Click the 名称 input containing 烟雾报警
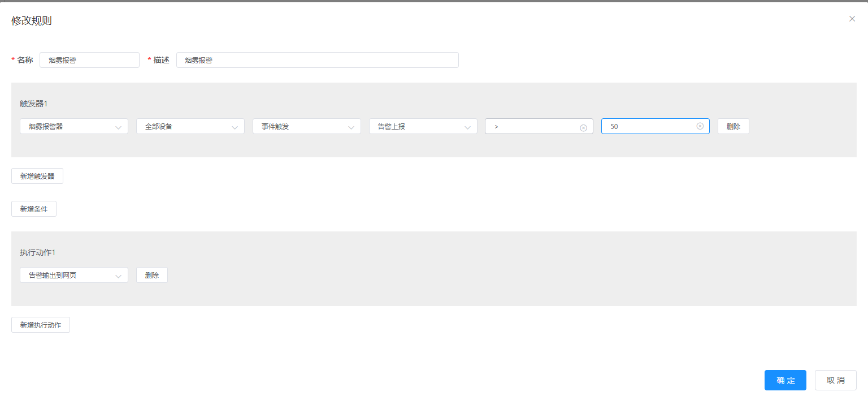This screenshot has width=868, height=400. tap(89, 60)
